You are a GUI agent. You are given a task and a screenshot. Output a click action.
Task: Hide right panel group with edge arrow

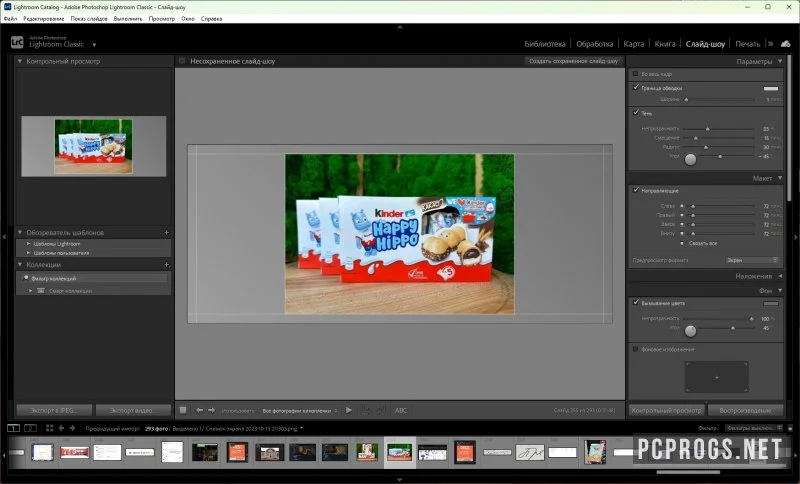tap(796, 237)
